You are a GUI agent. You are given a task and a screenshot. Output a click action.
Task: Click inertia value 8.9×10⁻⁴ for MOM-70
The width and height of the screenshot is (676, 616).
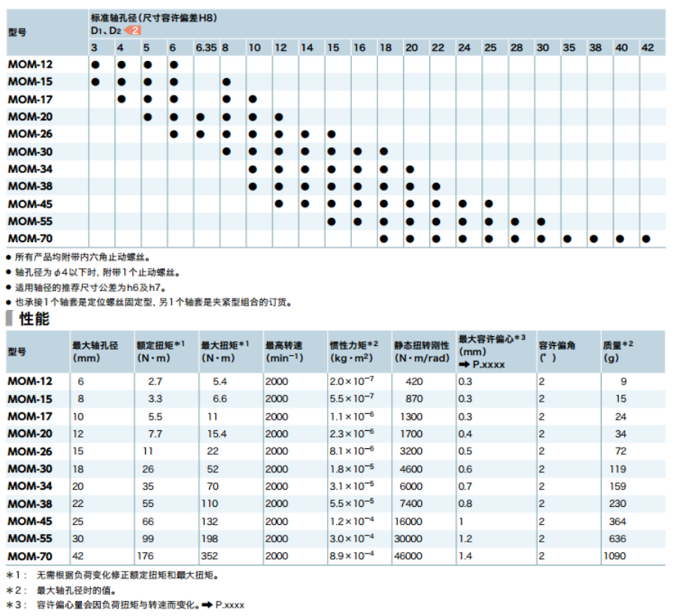pos(352,556)
